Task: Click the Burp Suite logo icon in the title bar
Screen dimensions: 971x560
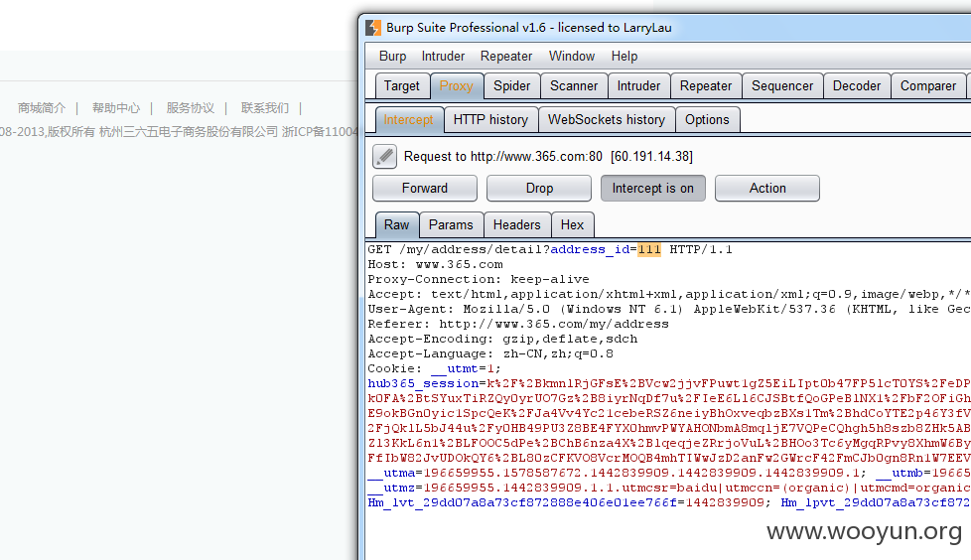Action: (373, 28)
